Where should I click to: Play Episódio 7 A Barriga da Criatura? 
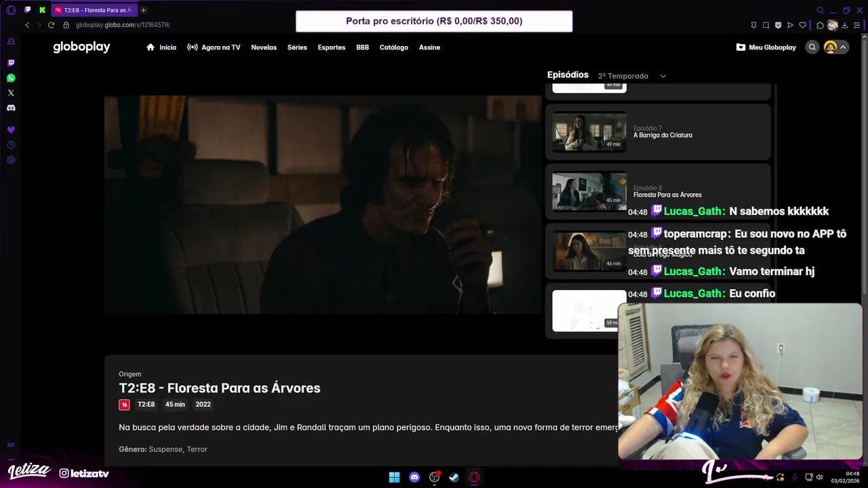coord(658,131)
